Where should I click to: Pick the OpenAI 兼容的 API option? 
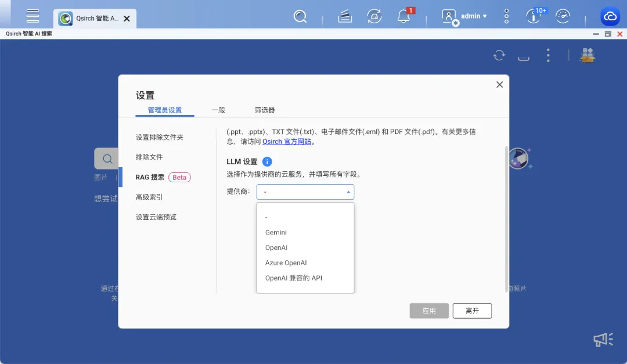click(x=294, y=278)
